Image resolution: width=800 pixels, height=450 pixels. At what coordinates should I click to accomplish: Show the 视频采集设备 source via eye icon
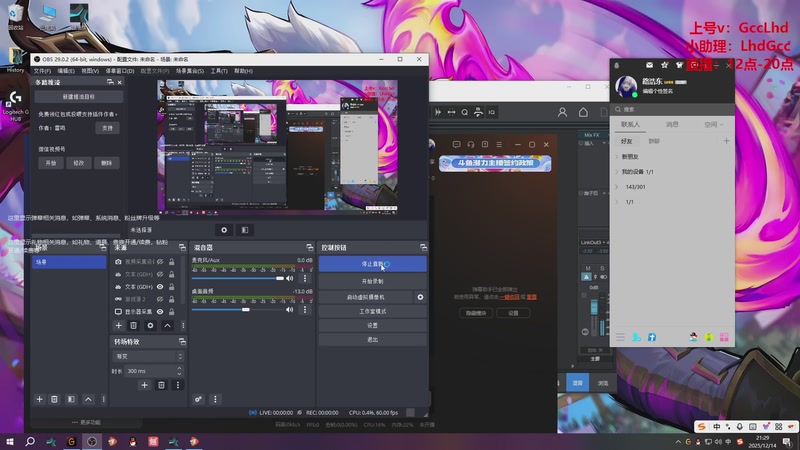(160, 261)
